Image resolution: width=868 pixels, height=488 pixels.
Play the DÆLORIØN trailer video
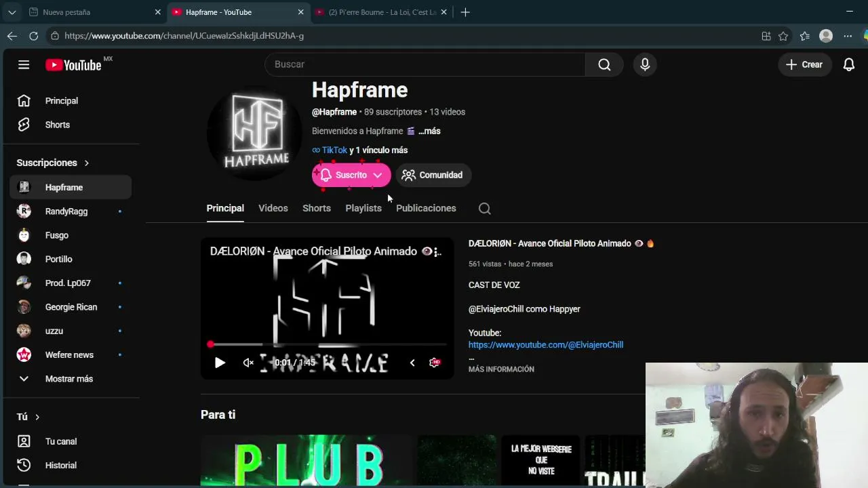pyautogui.click(x=220, y=363)
